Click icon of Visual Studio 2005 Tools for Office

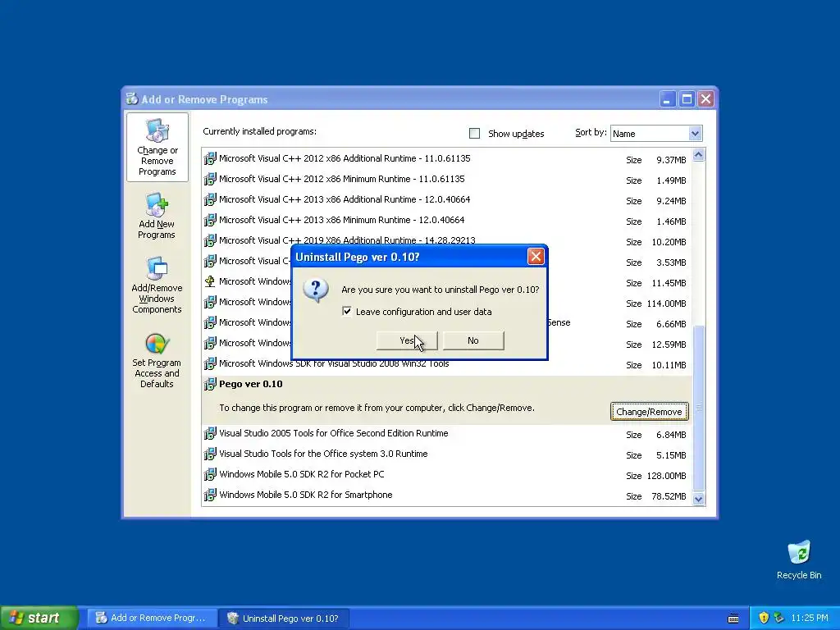tap(210, 433)
